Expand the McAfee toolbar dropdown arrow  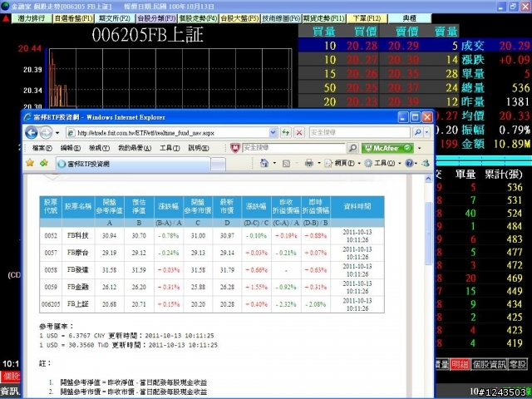pyautogui.click(x=419, y=148)
